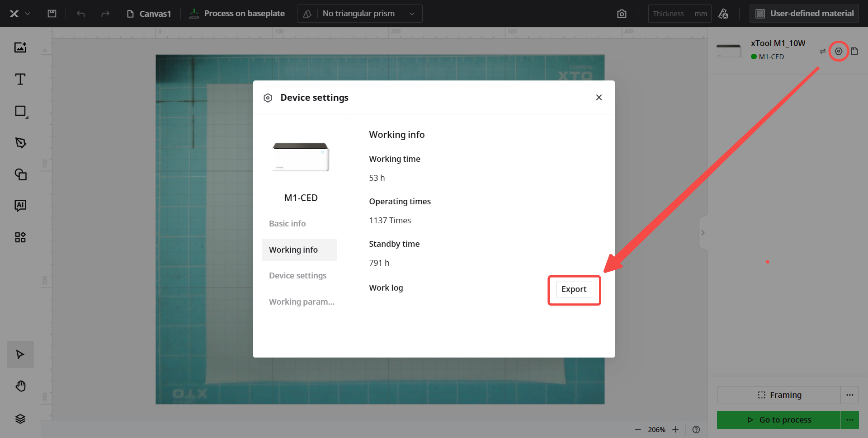
Task: Open Device settings tab in dialog
Action: (298, 276)
